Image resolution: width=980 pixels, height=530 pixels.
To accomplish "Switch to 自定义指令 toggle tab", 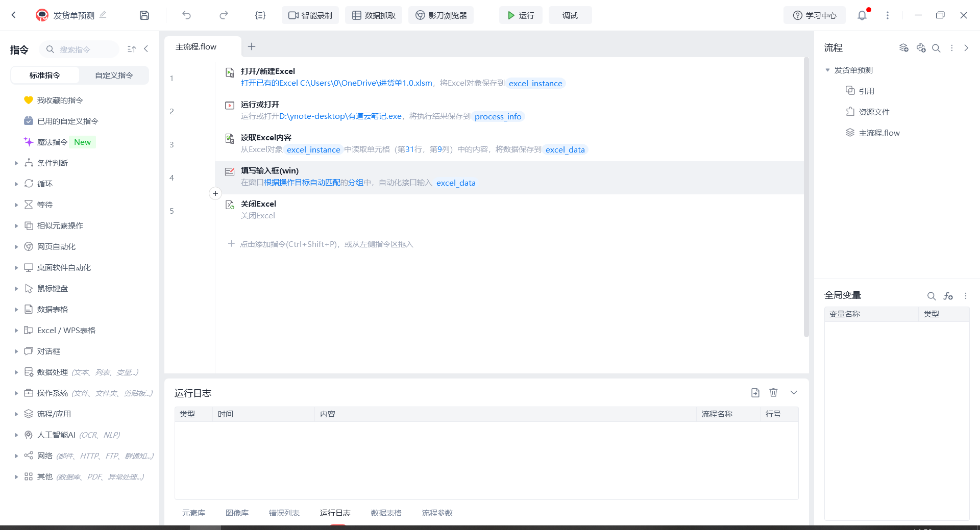I will (x=114, y=75).
